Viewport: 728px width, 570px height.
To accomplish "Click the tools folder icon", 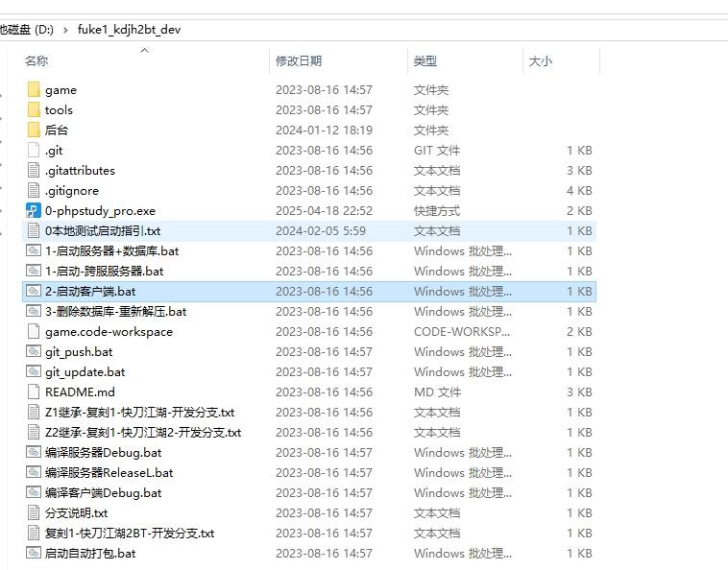I will point(34,110).
